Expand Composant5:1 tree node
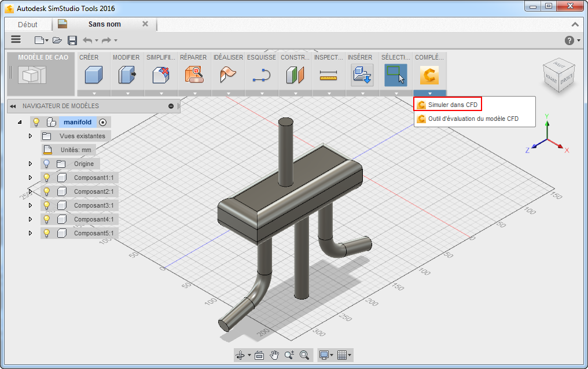 (x=30, y=233)
